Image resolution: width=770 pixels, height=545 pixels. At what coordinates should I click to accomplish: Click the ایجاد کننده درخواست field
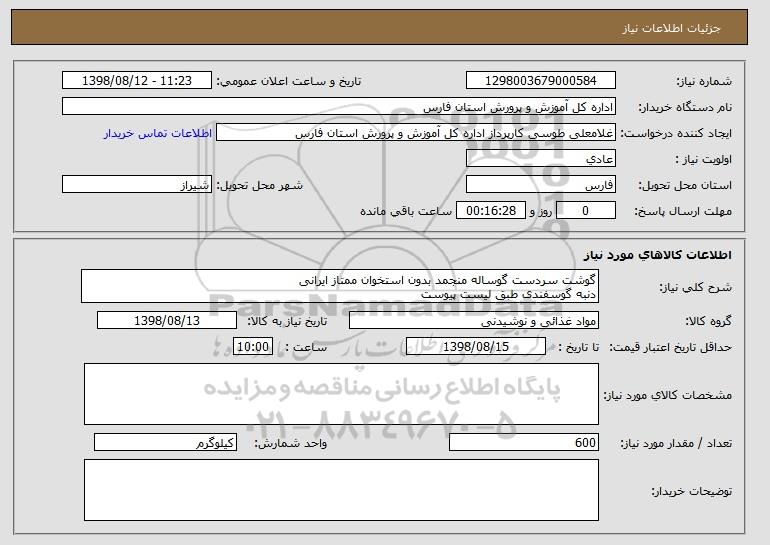416,133
